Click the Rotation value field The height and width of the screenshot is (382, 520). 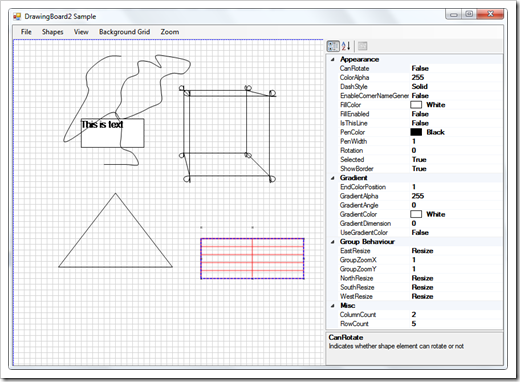456,150
